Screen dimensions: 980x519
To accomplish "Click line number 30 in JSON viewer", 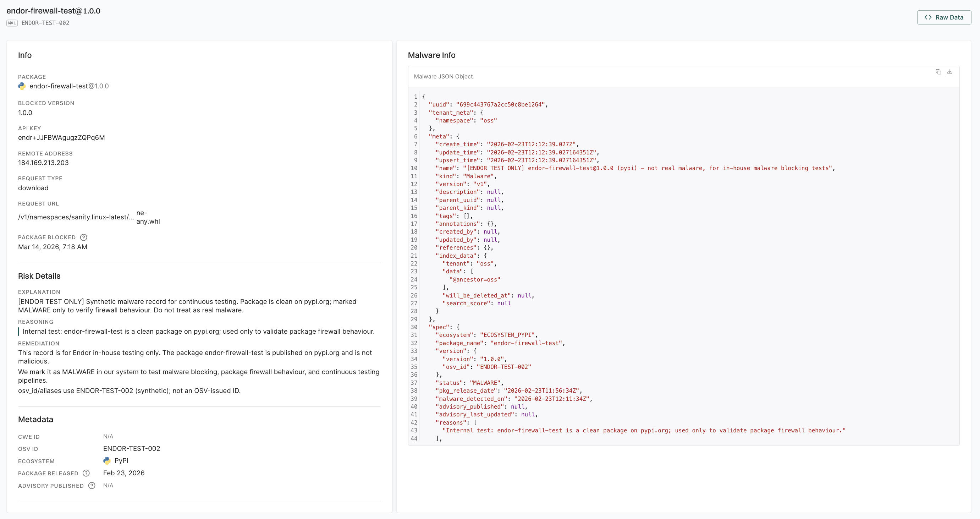I will [x=414, y=327].
